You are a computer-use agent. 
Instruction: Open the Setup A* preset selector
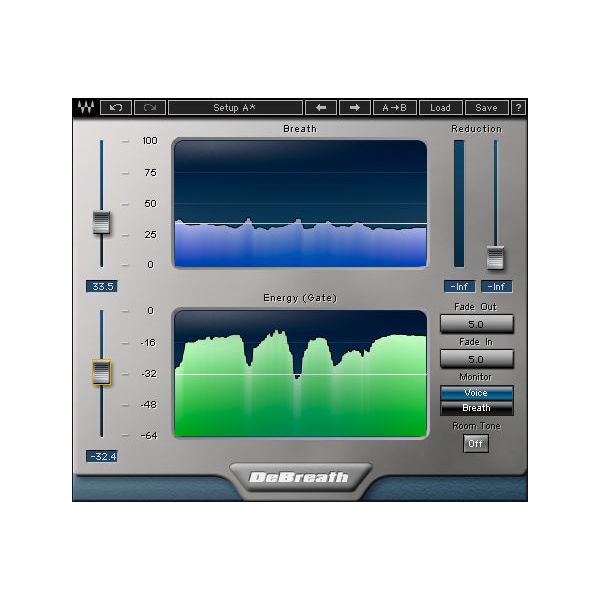234,107
